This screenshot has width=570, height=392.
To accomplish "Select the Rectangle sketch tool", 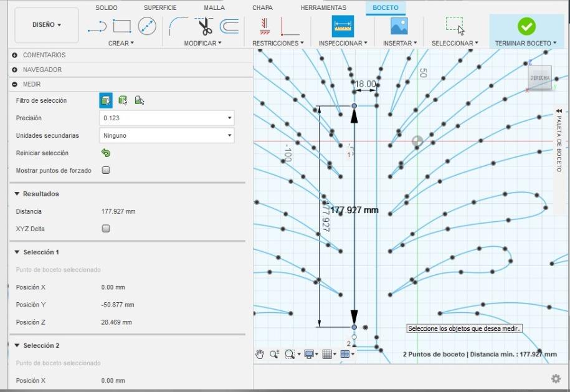I will pyautogui.click(x=121, y=26).
